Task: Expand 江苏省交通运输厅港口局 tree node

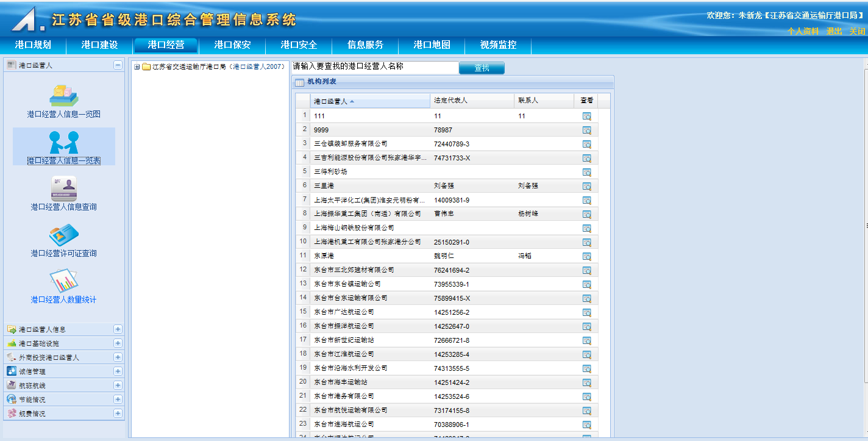Action: [x=137, y=67]
